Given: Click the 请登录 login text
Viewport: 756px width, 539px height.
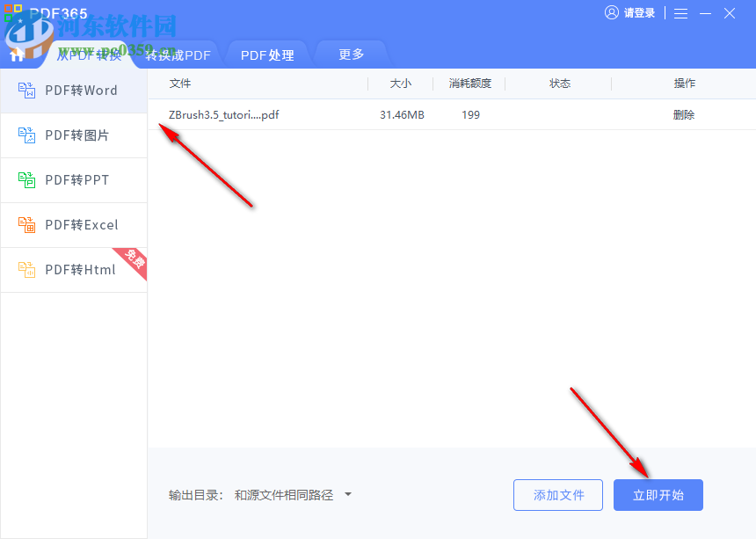Looking at the screenshot, I should click(639, 13).
